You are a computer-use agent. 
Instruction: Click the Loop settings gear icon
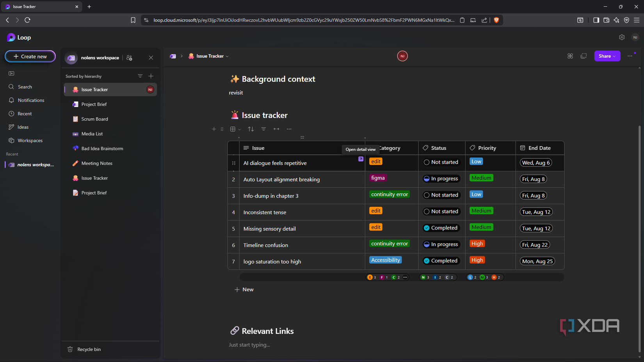pos(622,37)
